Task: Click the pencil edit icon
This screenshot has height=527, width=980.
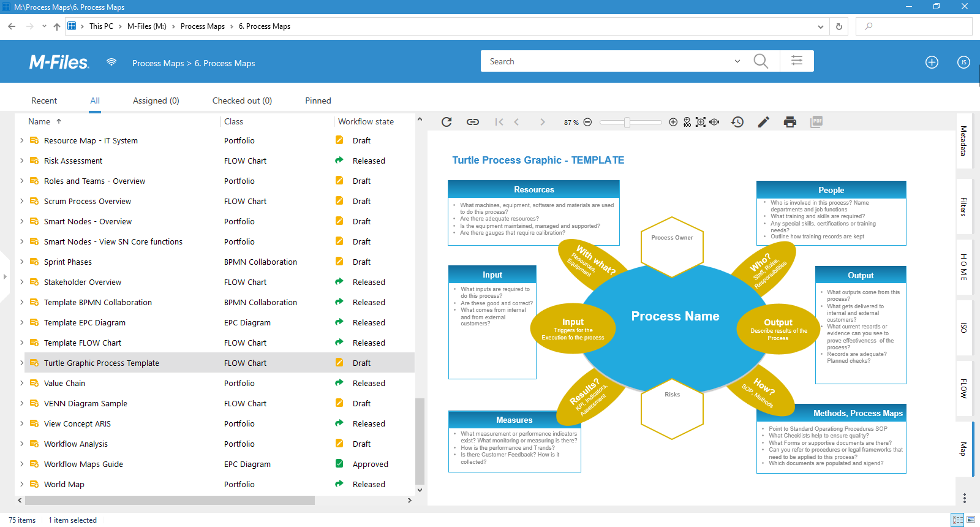Action: (763, 122)
